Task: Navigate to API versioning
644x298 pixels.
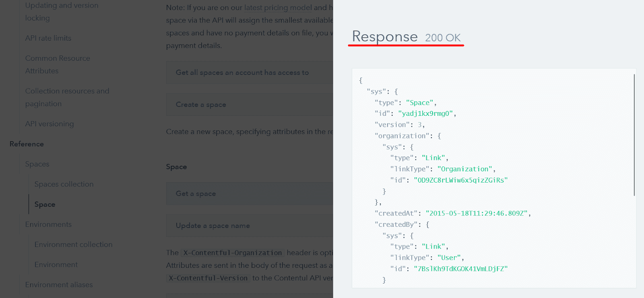Action: pyautogui.click(x=49, y=124)
